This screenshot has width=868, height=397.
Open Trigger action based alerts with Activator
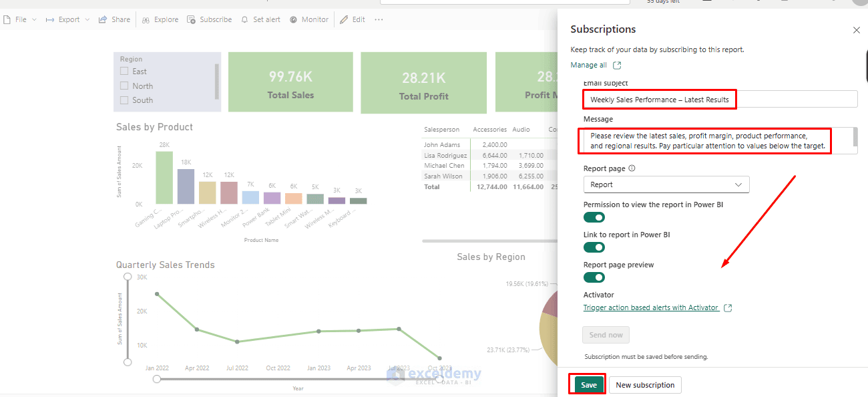click(x=651, y=307)
